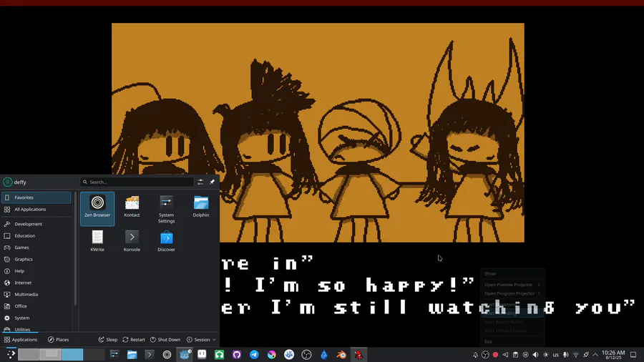The image size is (644, 362).
Task: Open the Games category
Action: (x=36, y=248)
